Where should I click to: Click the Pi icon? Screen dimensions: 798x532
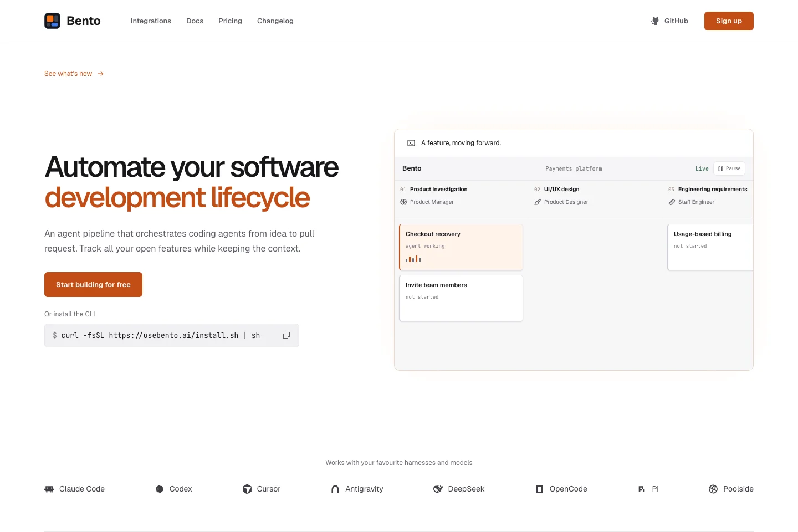[x=642, y=489]
